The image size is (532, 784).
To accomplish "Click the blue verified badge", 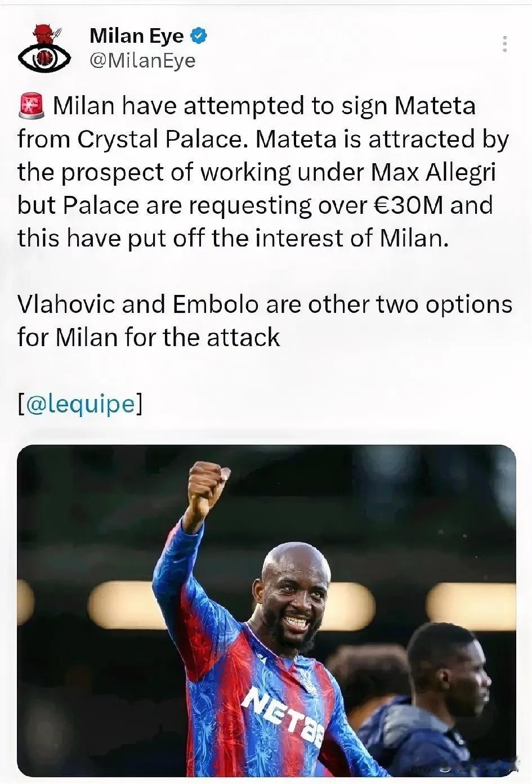I will click(199, 36).
